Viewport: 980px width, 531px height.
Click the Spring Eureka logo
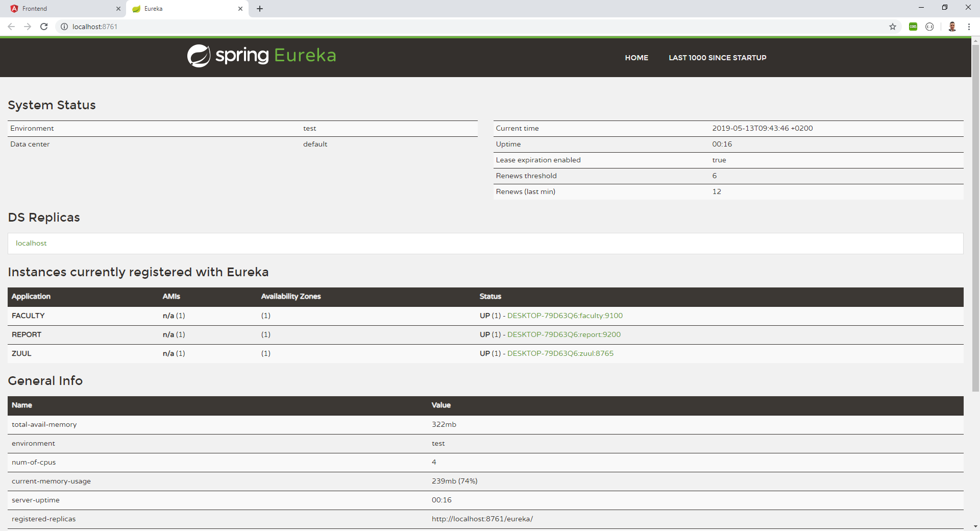(x=261, y=56)
